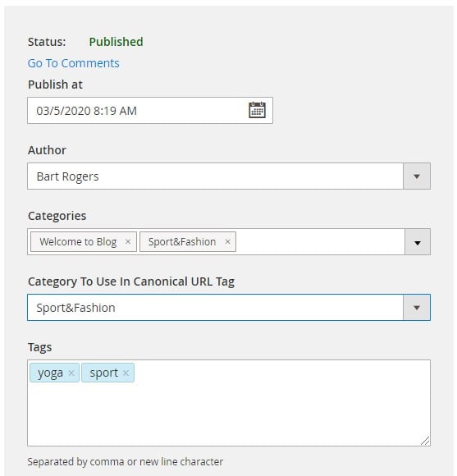Image resolution: width=457 pixels, height=476 pixels.
Task: Expand the Categories dropdown arrow
Action: (x=418, y=242)
